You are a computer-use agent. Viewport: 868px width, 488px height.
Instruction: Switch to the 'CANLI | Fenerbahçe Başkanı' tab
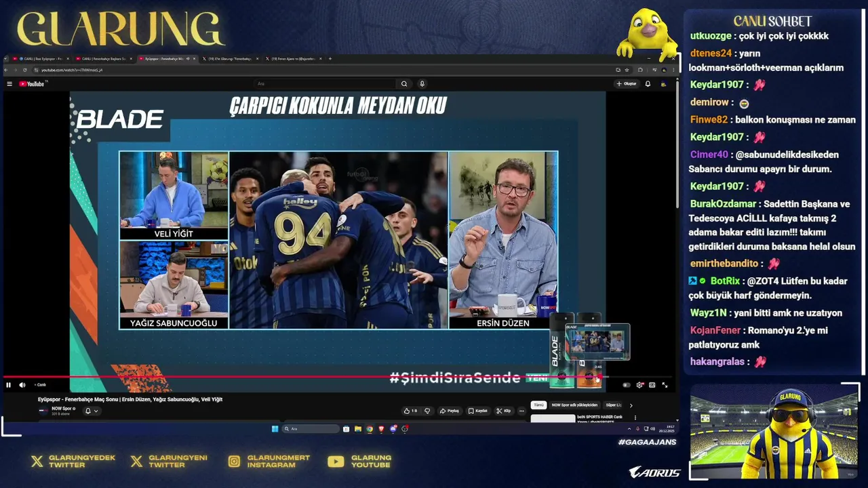click(104, 59)
